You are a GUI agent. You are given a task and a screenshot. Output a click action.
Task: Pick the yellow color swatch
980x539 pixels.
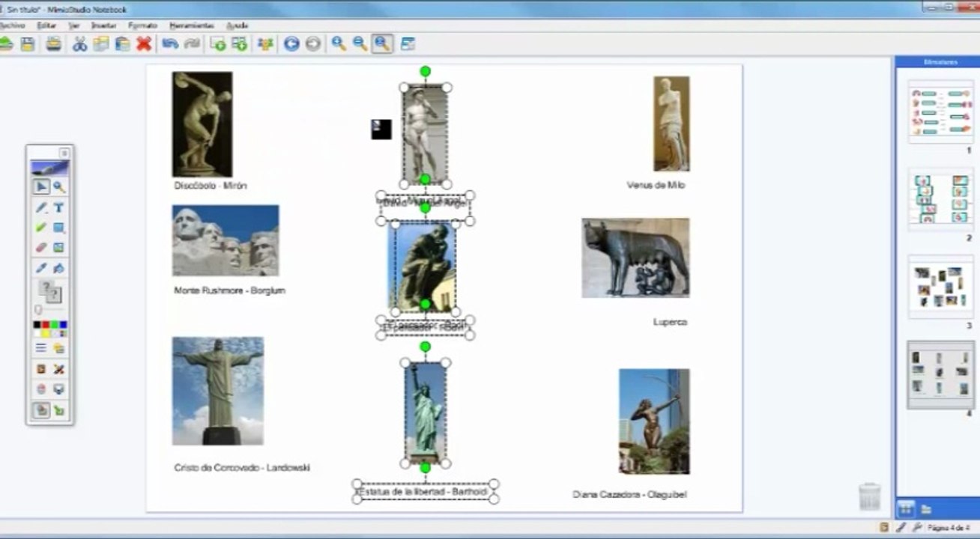[46, 333]
